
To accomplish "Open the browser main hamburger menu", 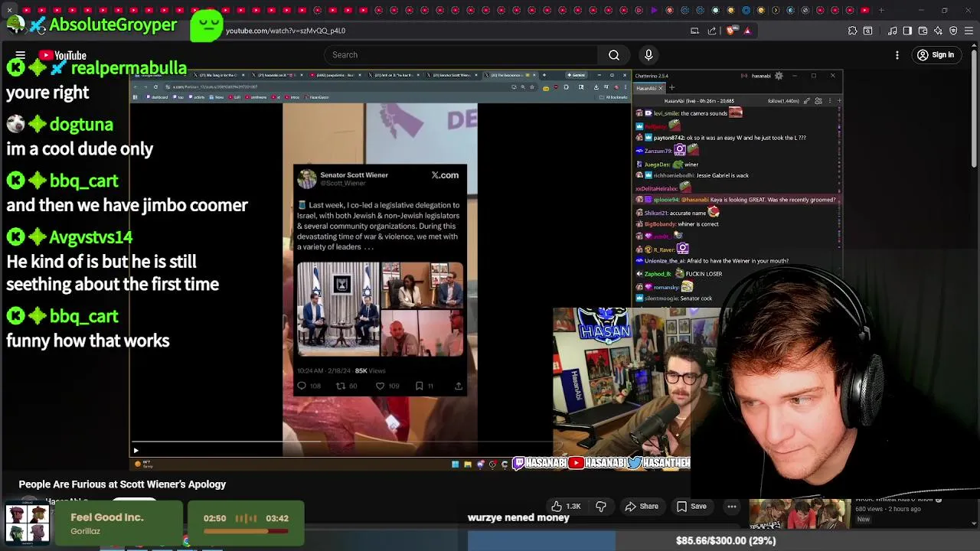I will 969,31.
